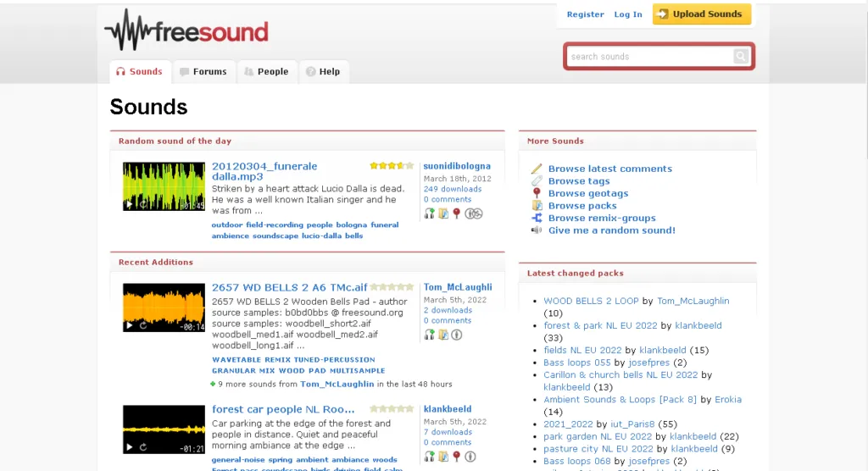
Task: Click Creative Commons license icon for funerale dalla.mp3
Action: click(473, 213)
